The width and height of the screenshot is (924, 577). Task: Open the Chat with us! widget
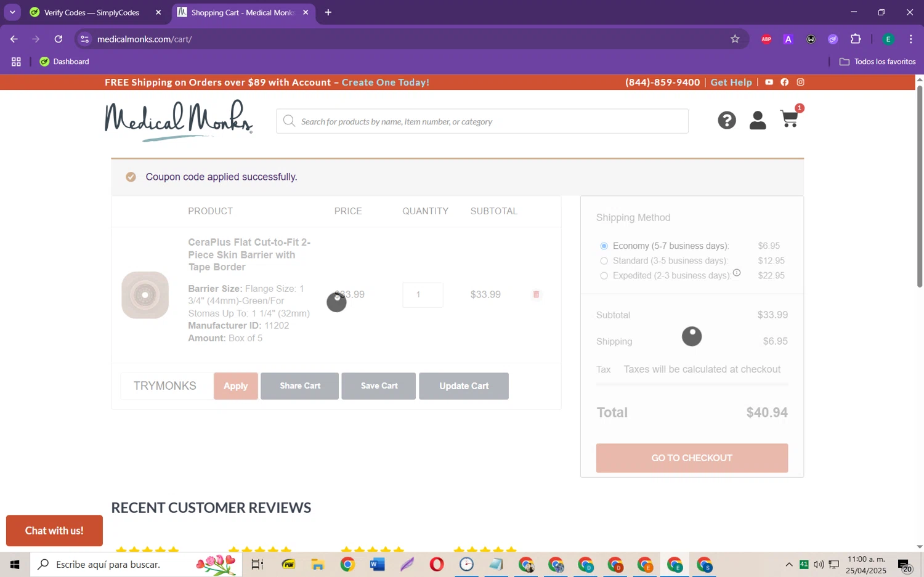54,531
